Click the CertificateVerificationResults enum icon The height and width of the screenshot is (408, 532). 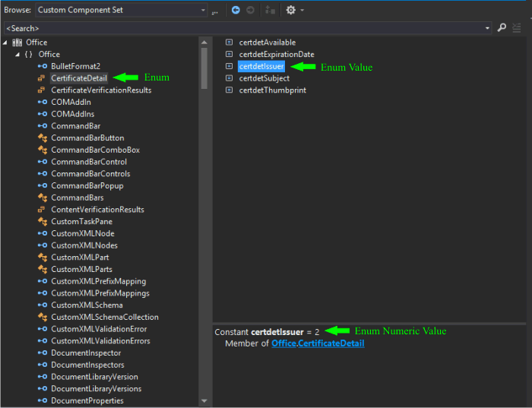coord(41,90)
